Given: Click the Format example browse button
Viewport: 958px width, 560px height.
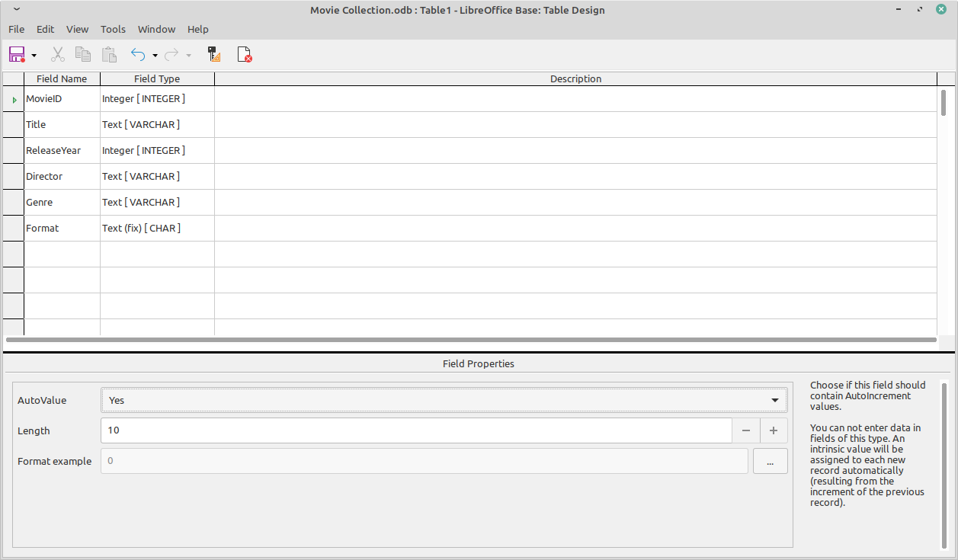Looking at the screenshot, I should point(770,460).
